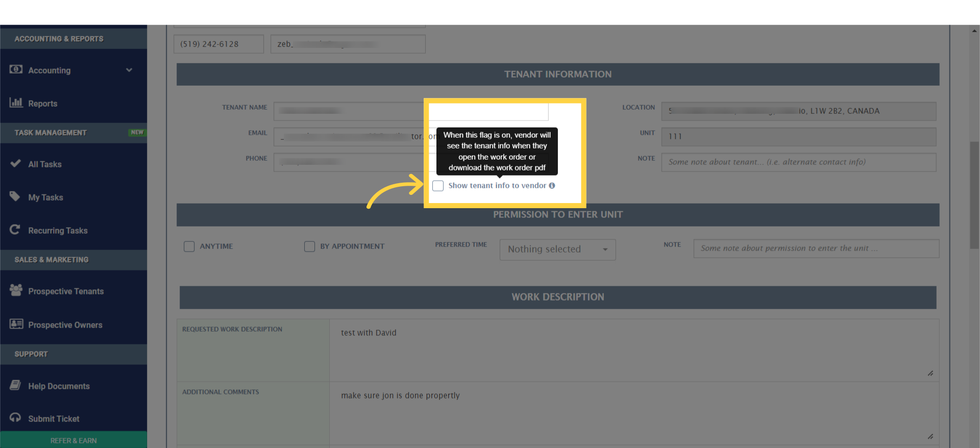Screen dimensions: 980x448
Task: Click info icon beside Show tenant info
Action: [552, 186]
